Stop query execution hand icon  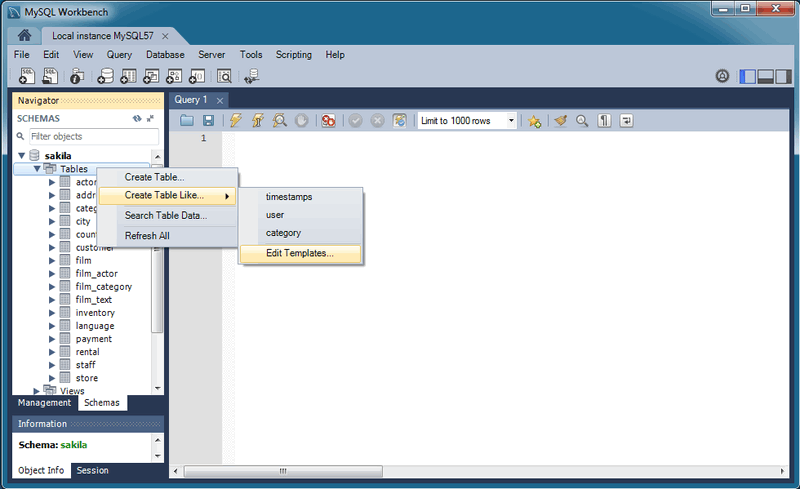[x=302, y=120]
